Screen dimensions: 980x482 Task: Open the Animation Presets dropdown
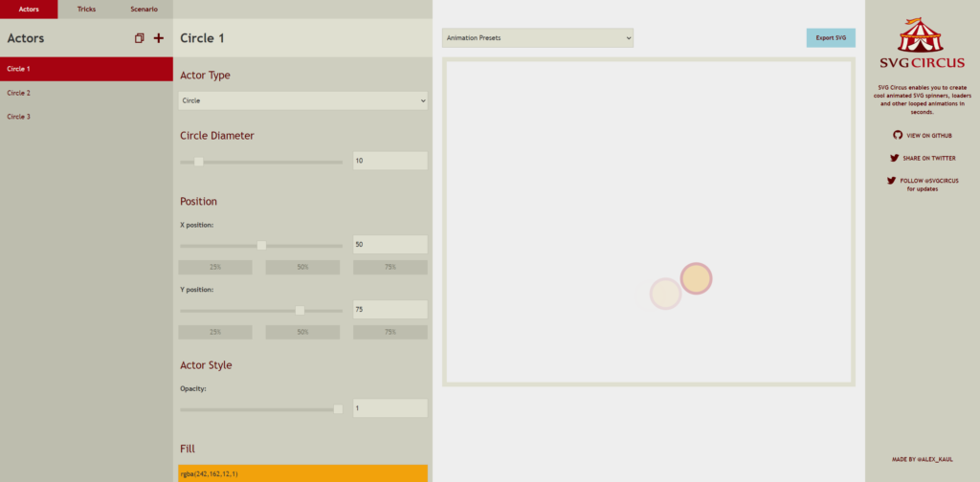click(538, 38)
